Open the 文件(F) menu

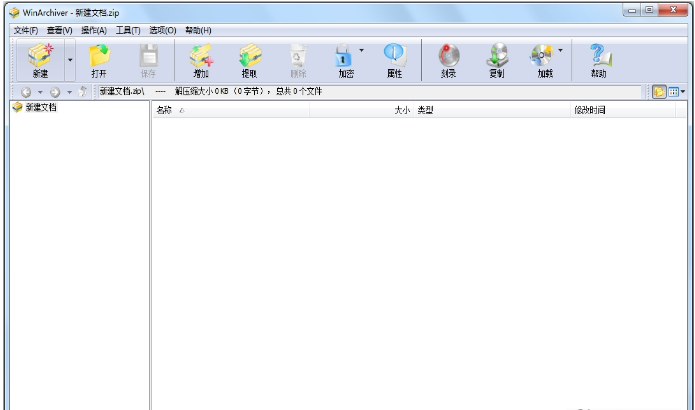(26, 30)
